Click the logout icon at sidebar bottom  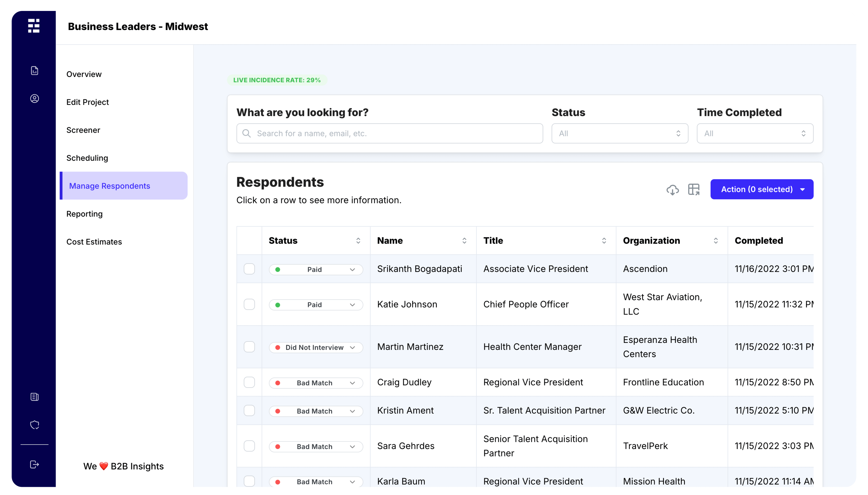pyautogui.click(x=34, y=464)
